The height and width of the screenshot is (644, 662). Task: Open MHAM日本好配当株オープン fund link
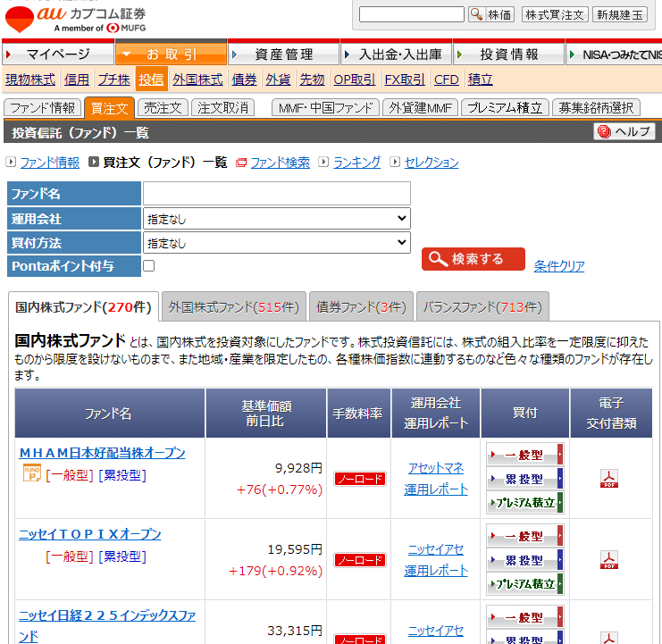pyautogui.click(x=102, y=452)
